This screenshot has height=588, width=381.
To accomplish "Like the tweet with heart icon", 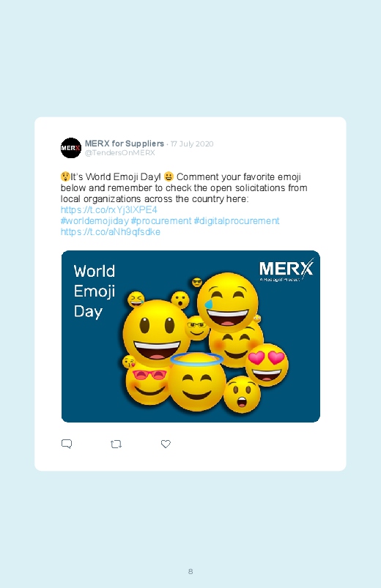I will tap(166, 444).
